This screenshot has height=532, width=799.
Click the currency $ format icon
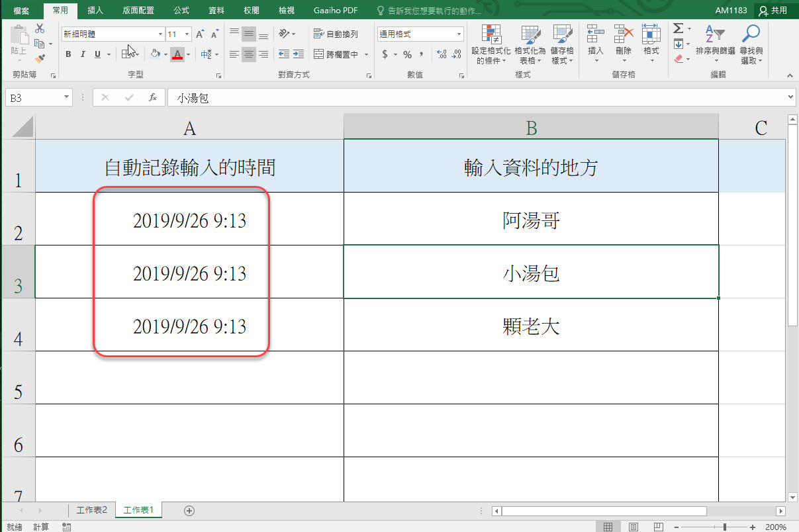pos(385,54)
